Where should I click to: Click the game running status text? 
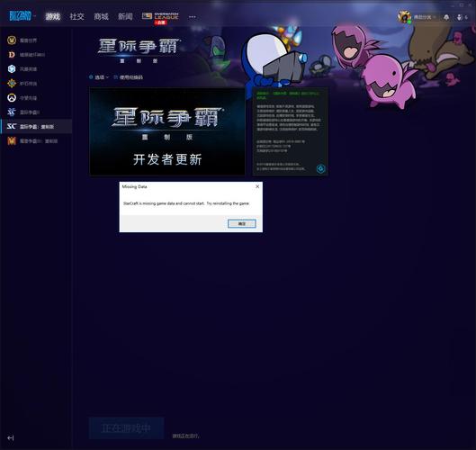pos(185,436)
